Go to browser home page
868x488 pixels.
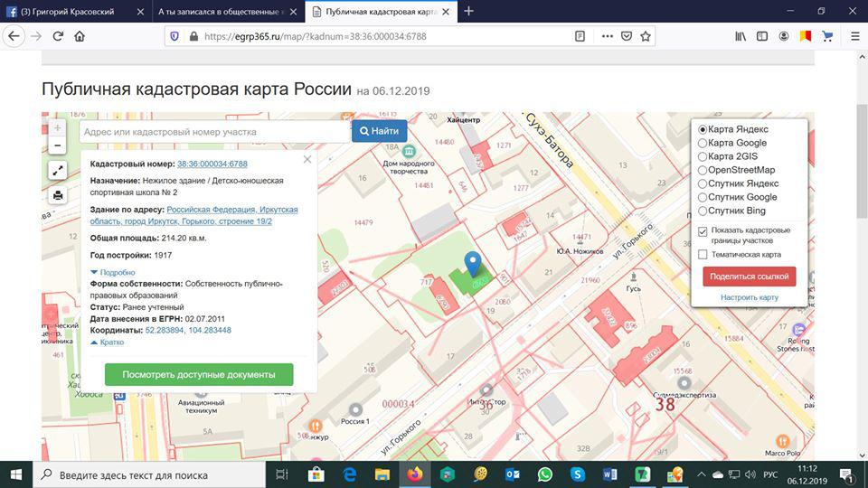80,36
